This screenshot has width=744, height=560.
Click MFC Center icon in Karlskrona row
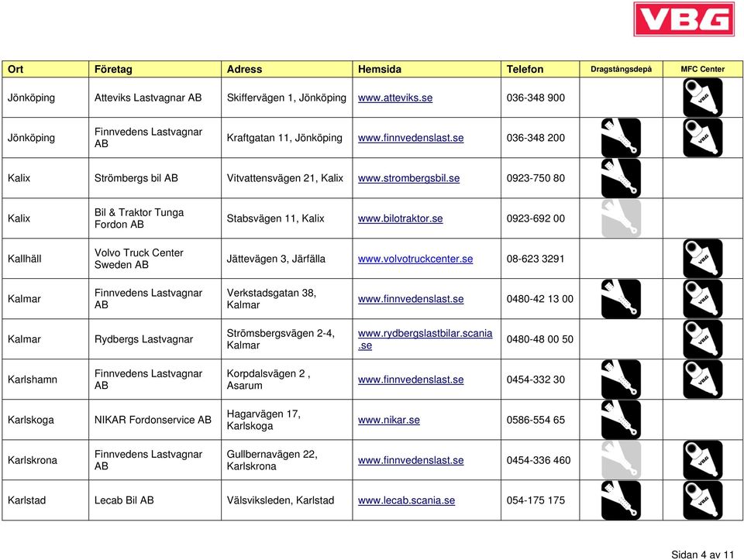(703, 460)
